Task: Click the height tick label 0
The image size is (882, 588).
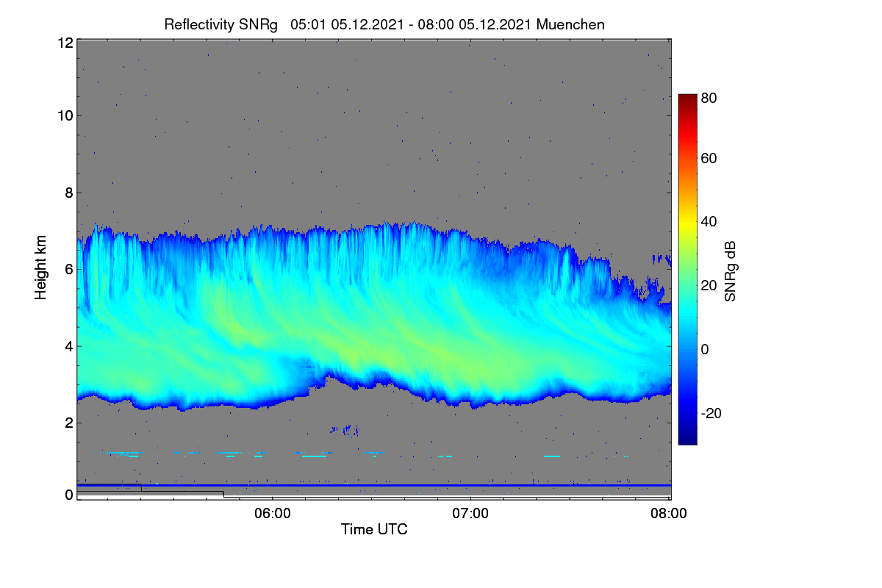Action: coord(69,495)
